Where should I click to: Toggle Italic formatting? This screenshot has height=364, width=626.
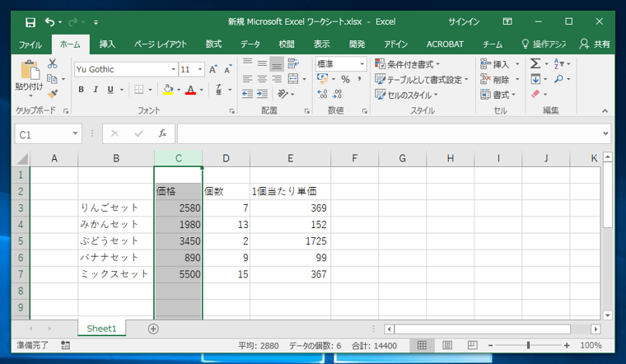pyautogui.click(x=96, y=90)
